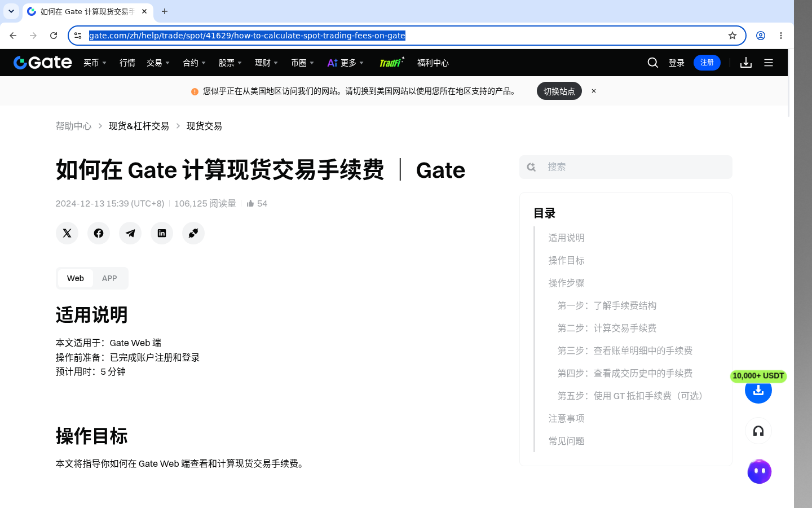Expand the 理财 dropdown menu
This screenshot has width=812, height=508.
266,63
